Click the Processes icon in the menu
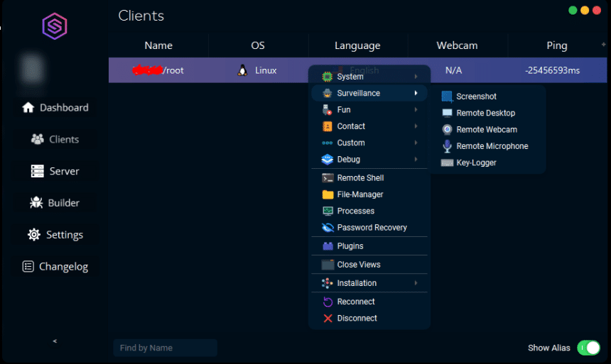This screenshot has height=364, width=611. 328,211
